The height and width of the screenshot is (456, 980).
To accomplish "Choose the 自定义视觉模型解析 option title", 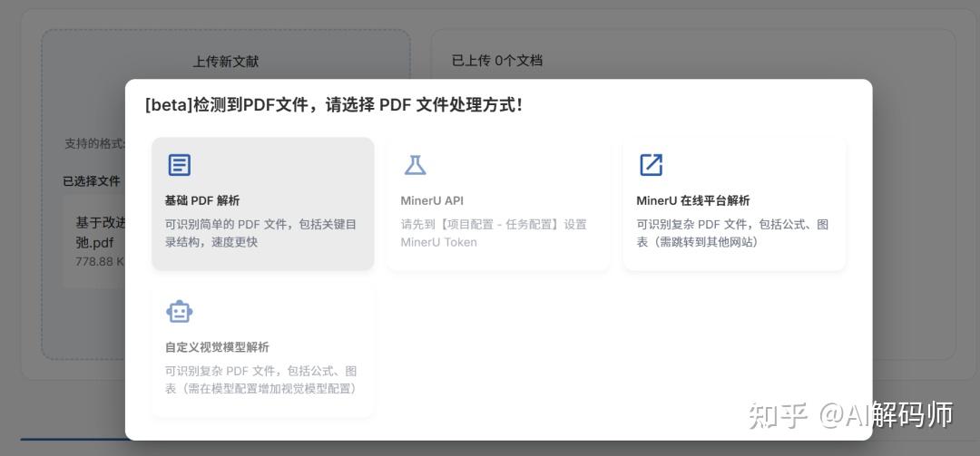I will click(x=217, y=347).
